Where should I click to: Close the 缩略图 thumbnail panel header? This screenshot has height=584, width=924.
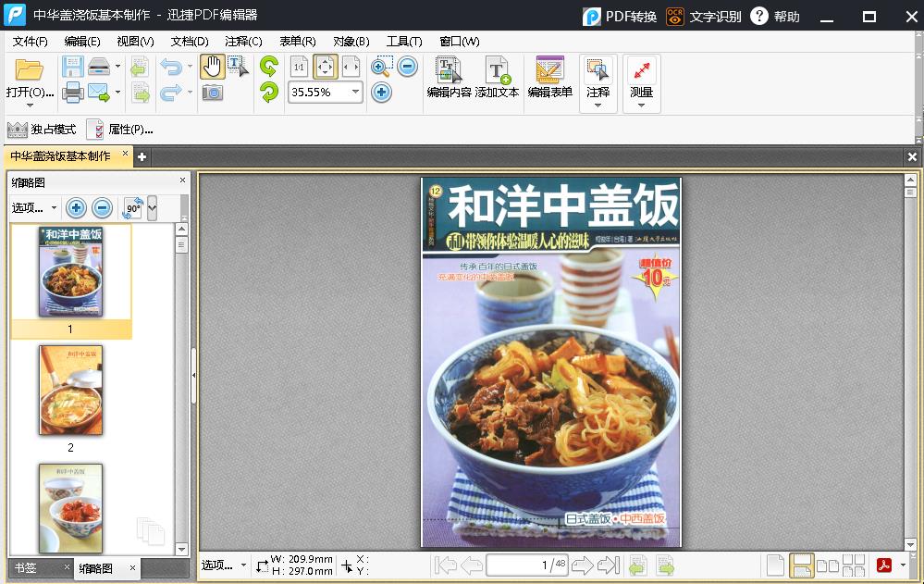[x=182, y=180]
